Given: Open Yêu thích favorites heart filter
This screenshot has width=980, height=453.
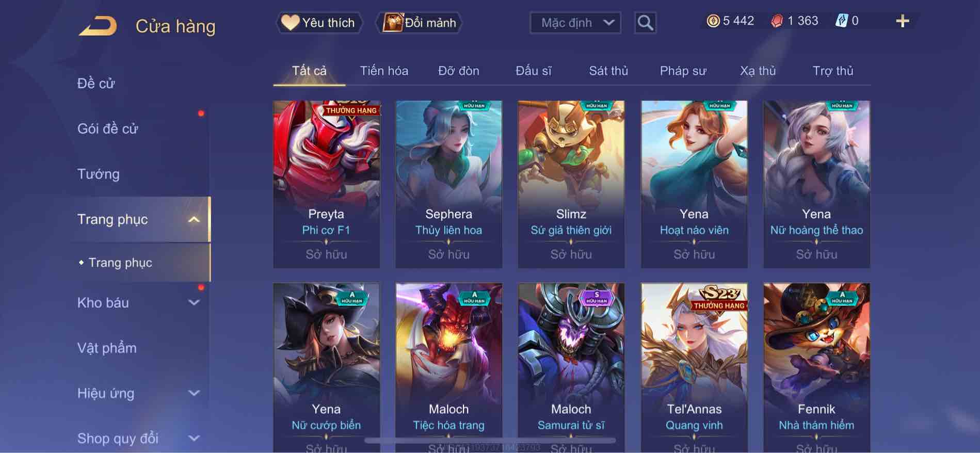Looking at the screenshot, I should tap(319, 23).
